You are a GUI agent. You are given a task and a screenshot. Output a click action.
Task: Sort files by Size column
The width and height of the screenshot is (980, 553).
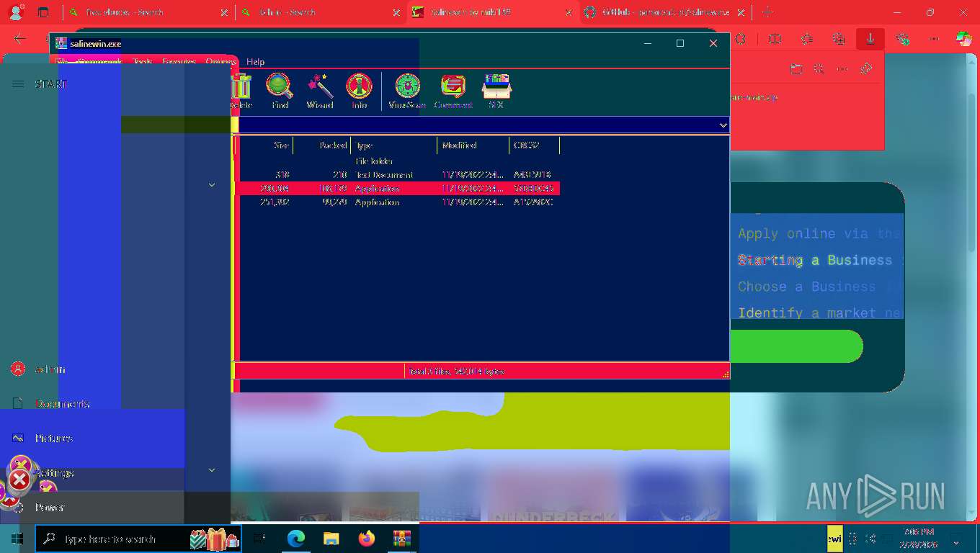click(x=266, y=145)
